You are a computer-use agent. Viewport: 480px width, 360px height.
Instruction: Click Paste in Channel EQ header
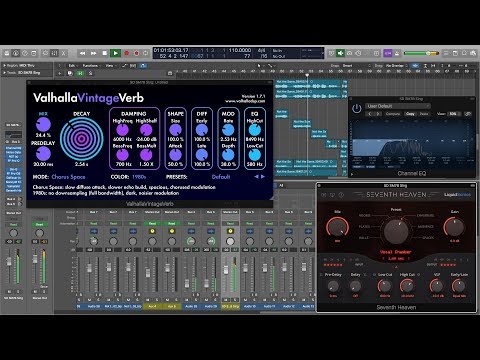(x=424, y=114)
